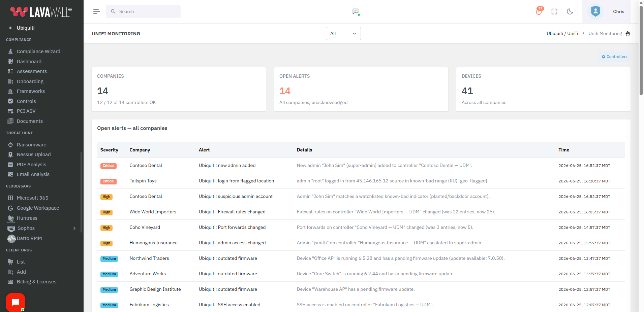Click the Sophos logo icon
Screen dimensions: 644x312
tap(11, 229)
